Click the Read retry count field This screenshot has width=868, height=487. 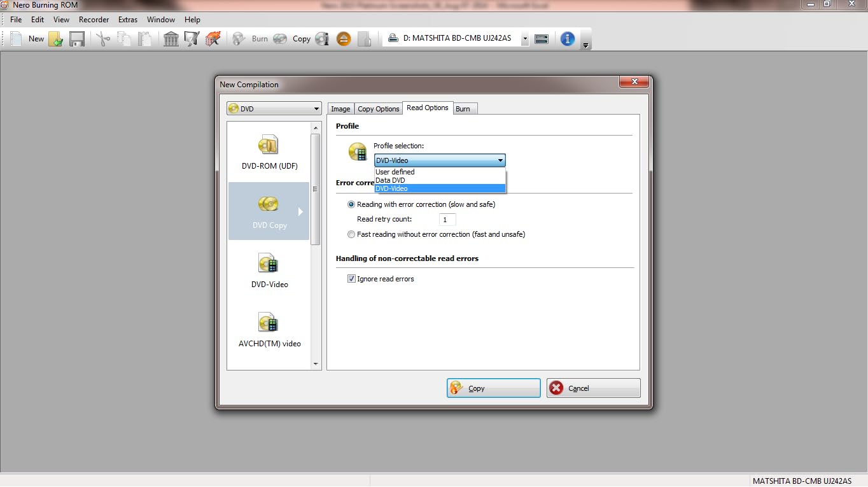coord(447,220)
